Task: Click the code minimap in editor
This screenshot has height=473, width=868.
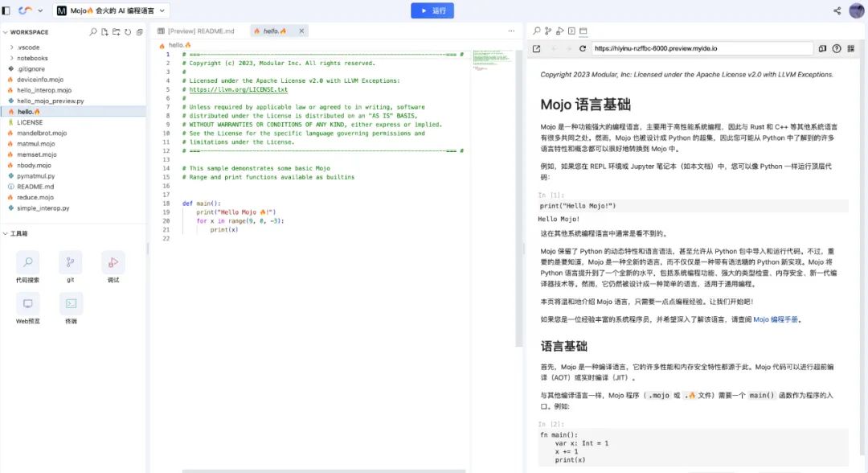Action: 492,60
